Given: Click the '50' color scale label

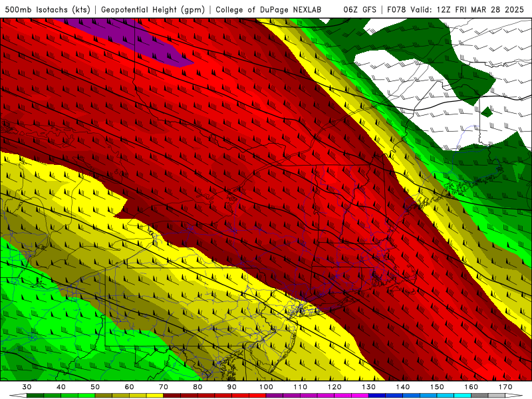Looking at the screenshot, I should [95, 387].
